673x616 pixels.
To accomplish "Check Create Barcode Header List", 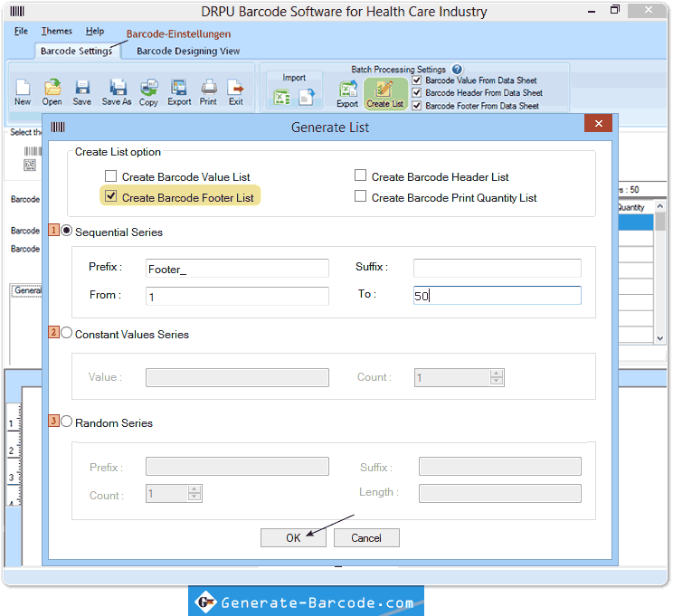I will pos(361,175).
